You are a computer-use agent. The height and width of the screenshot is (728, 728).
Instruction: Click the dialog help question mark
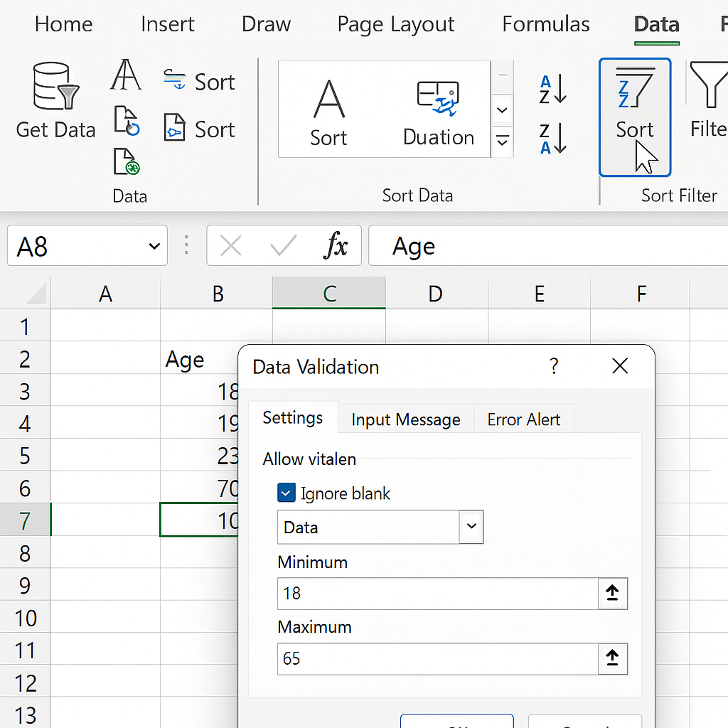point(554,366)
